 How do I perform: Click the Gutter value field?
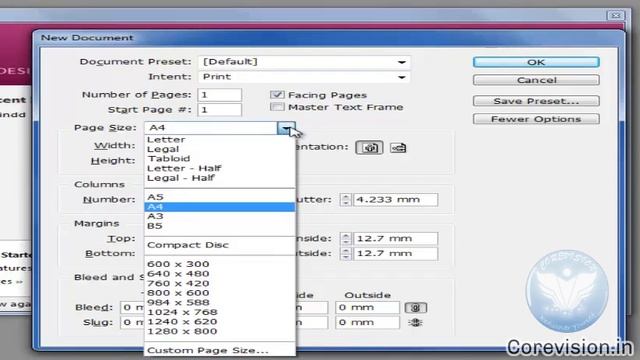pos(395,200)
